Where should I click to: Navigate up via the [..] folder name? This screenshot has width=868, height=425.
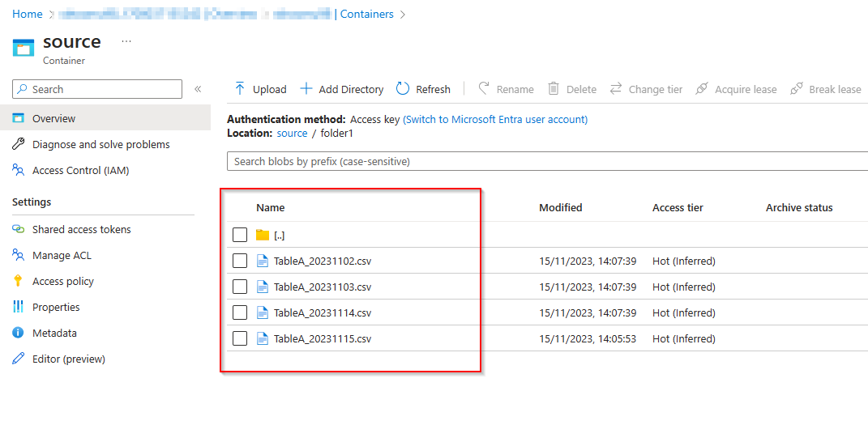[x=279, y=236]
